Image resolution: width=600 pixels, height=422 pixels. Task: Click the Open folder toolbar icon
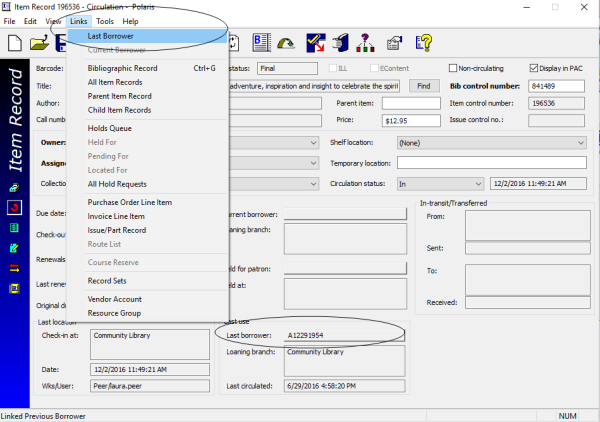coord(39,43)
